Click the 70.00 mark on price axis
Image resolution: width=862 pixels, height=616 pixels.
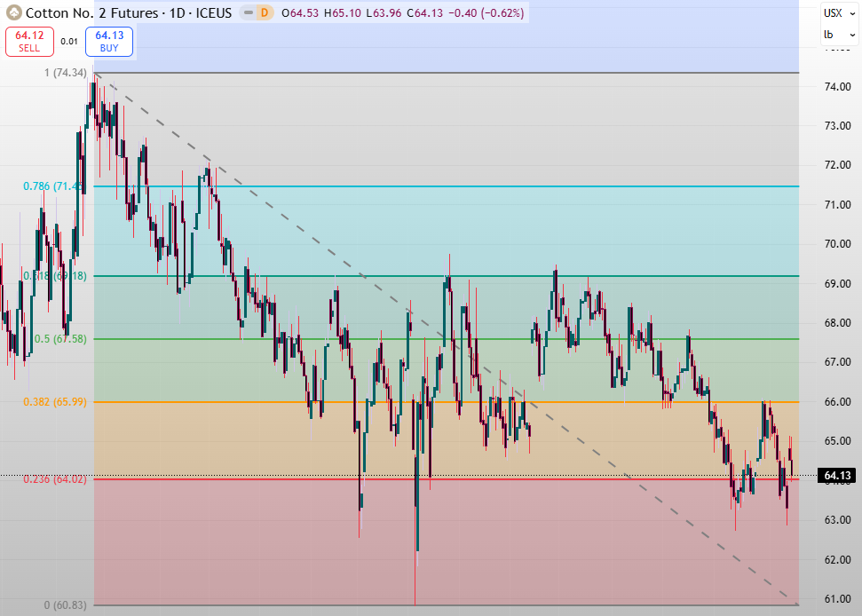point(839,244)
